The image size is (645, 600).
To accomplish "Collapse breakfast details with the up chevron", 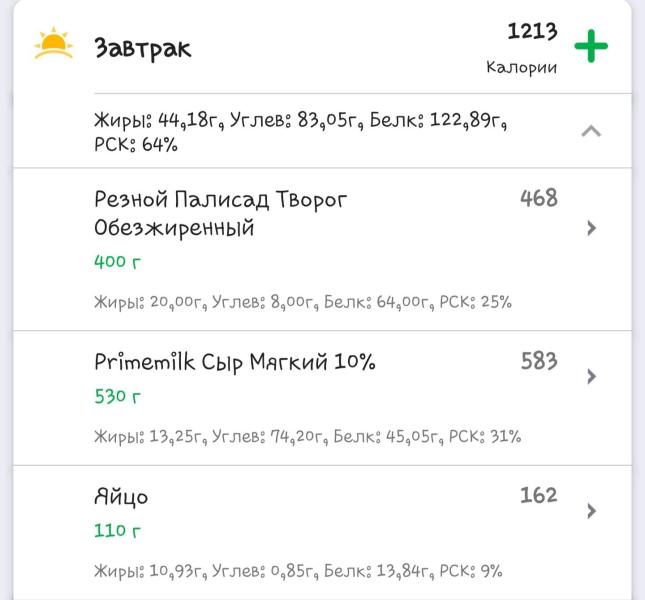I will 591,131.
